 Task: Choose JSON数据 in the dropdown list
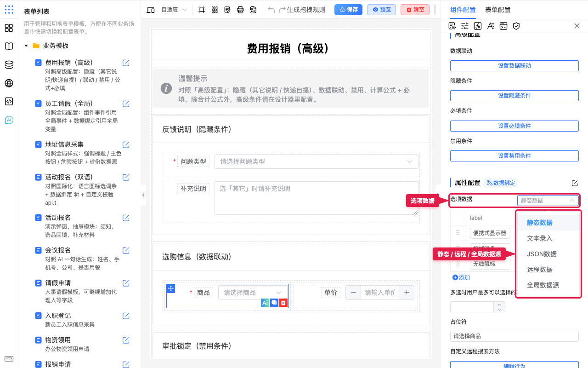click(x=542, y=254)
